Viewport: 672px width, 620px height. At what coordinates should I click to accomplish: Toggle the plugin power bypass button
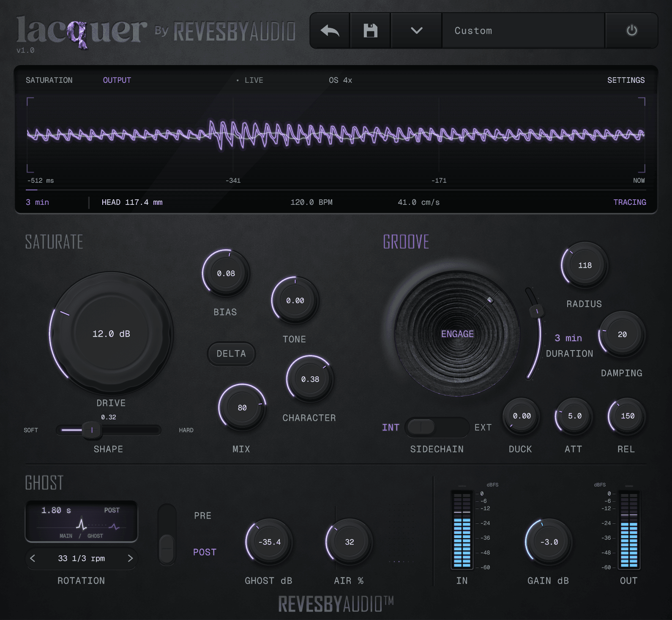[x=631, y=31]
